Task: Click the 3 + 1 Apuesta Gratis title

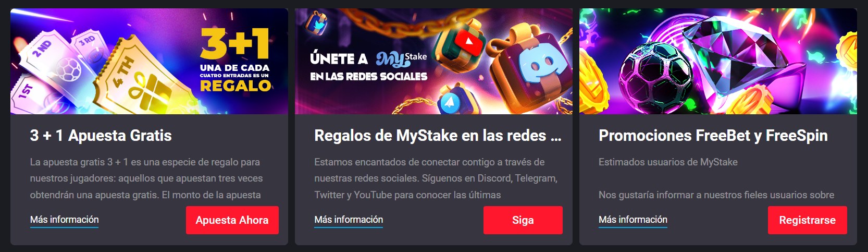Action: [x=101, y=136]
